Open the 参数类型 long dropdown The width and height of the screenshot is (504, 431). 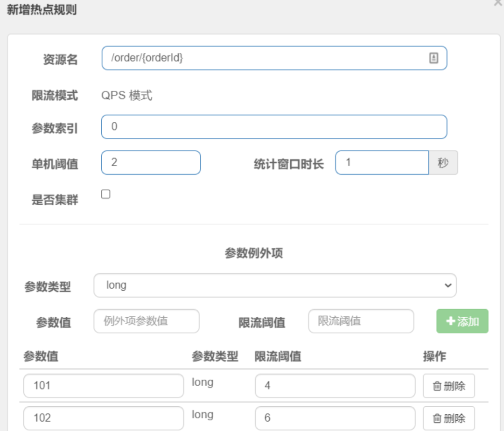[275, 285]
